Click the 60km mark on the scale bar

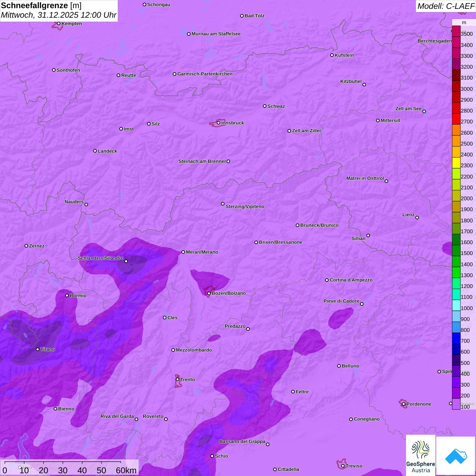coord(126,470)
